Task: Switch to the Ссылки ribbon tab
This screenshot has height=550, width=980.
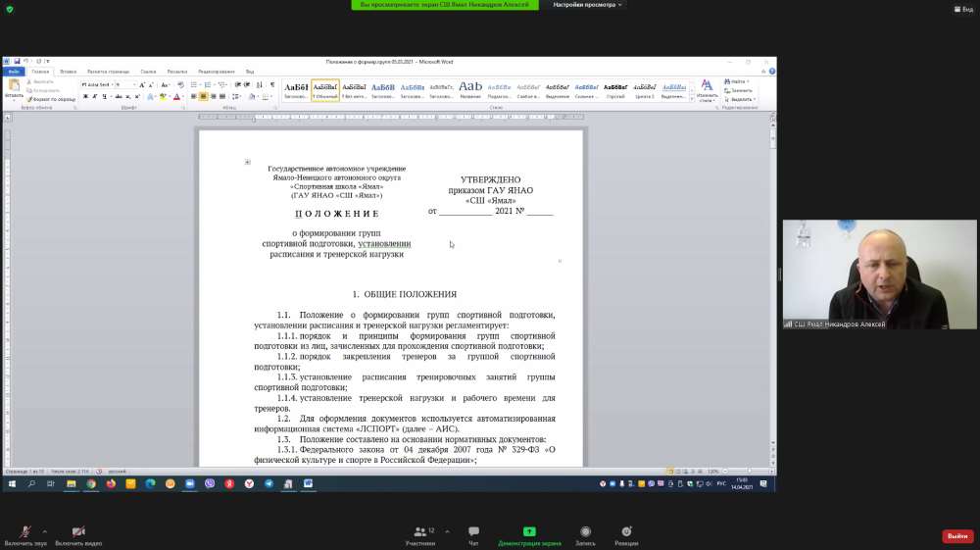Action: tap(148, 72)
